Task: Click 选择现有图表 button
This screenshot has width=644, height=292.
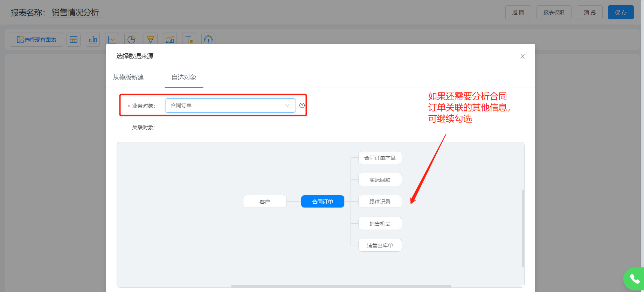Action: (x=36, y=40)
